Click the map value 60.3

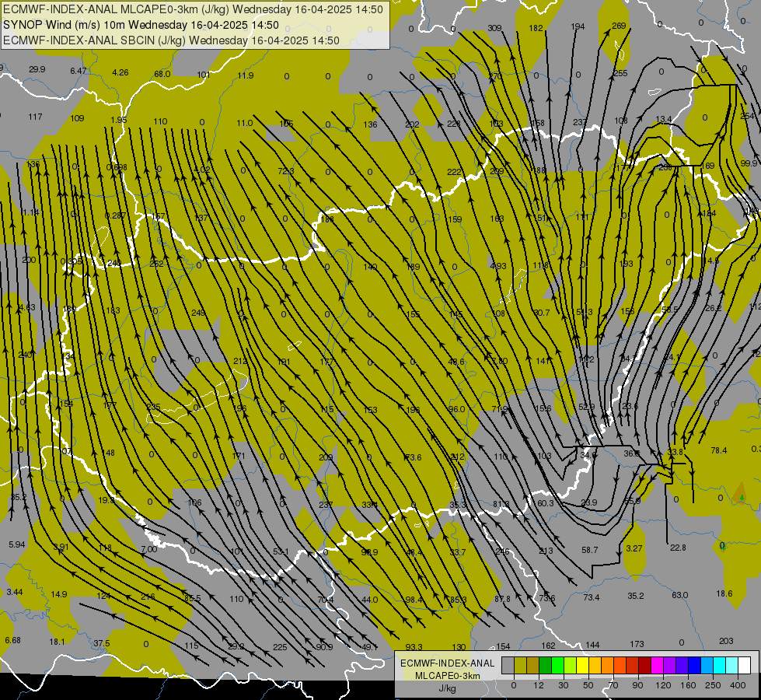546,503
